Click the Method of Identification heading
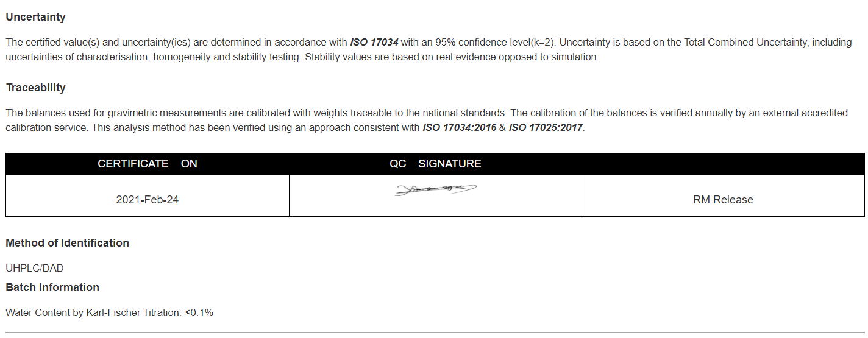Image resolution: width=868 pixels, height=338 pixels. (67, 243)
